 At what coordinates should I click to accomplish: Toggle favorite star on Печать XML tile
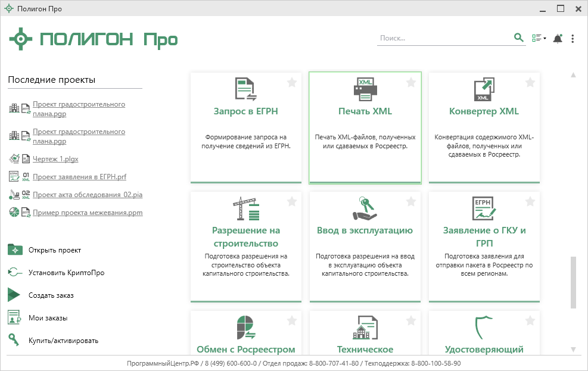411,82
